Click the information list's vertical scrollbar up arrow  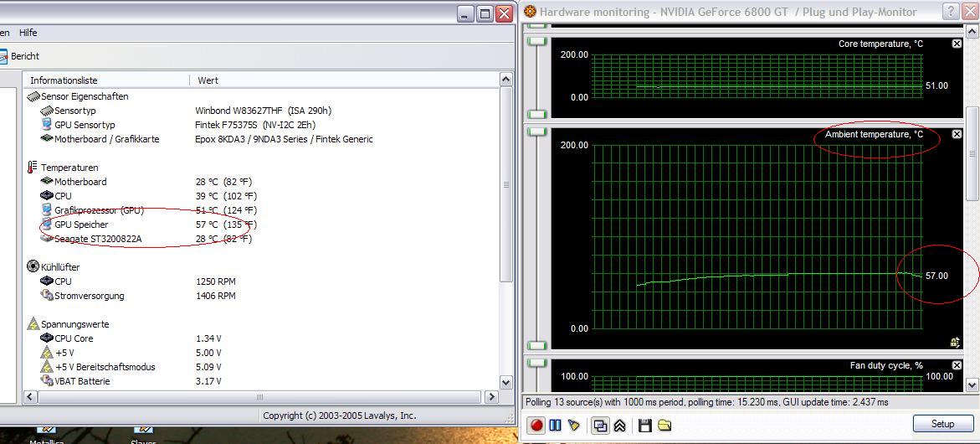(506, 80)
